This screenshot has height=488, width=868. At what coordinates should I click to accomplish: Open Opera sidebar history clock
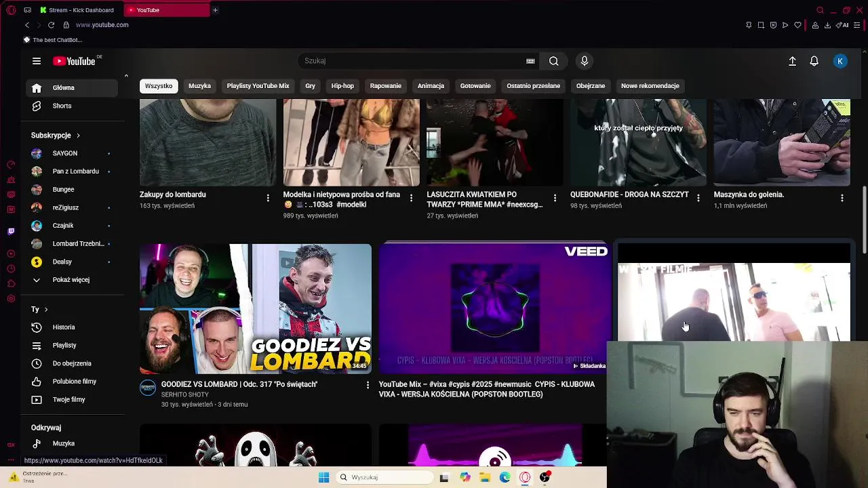11,268
